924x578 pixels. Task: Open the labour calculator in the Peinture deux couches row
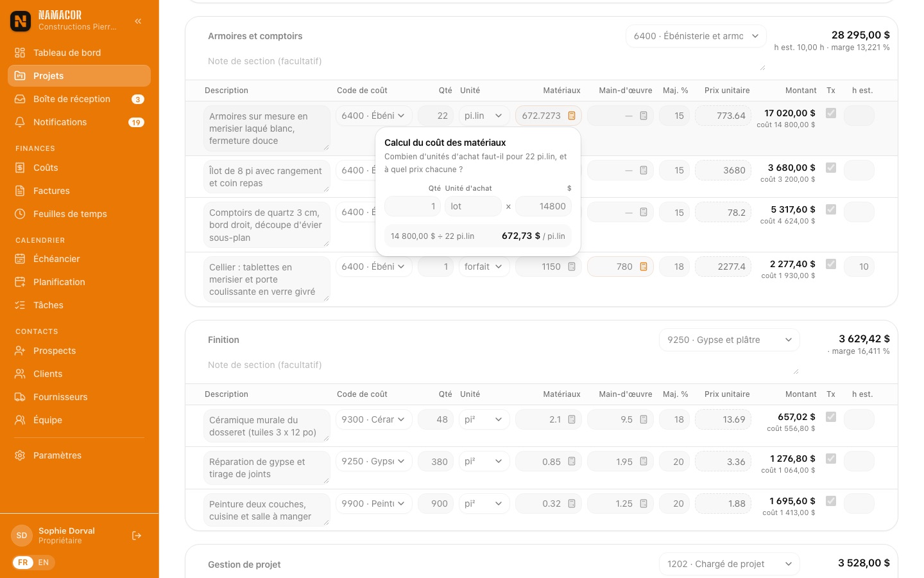click(x=644, y=504)
